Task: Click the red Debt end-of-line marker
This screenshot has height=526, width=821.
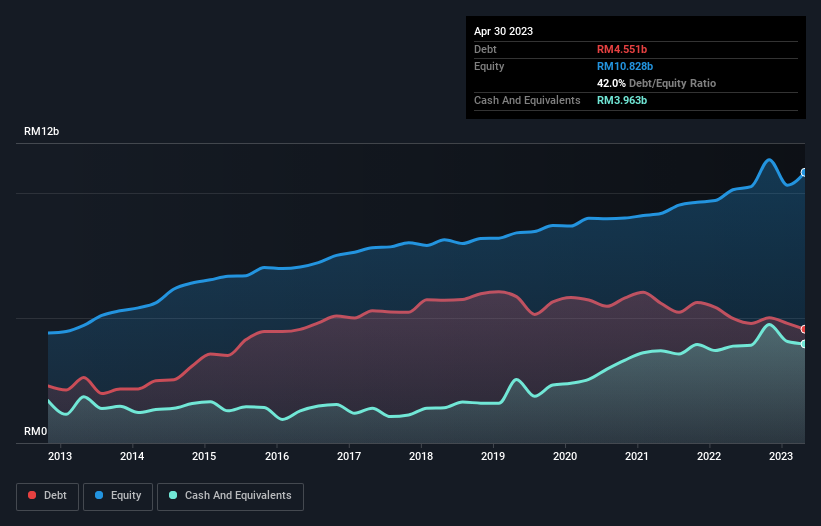Action: (x=804, y=329)
